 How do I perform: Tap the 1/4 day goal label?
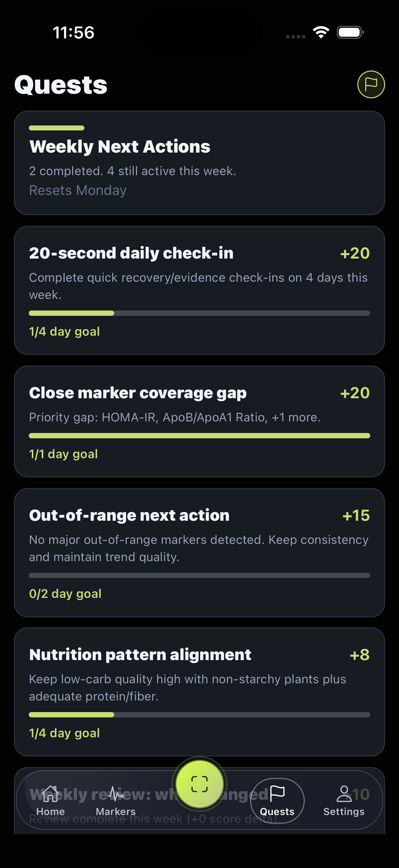64,331
